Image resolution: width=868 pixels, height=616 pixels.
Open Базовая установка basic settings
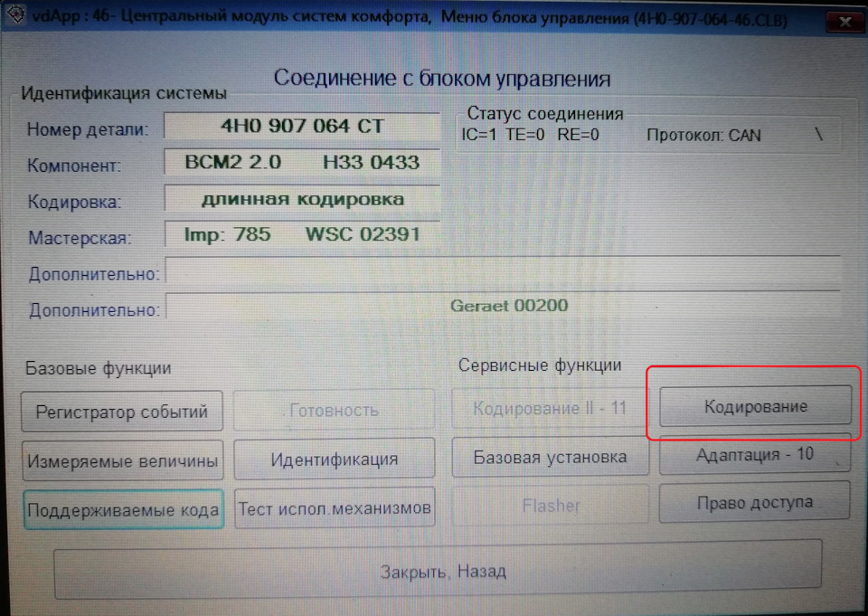pyautogui.click(x=551, y=457)
